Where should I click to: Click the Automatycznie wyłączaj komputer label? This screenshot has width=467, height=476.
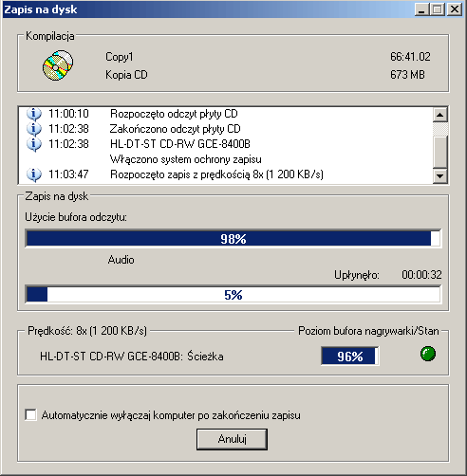[x=171, y=415]
